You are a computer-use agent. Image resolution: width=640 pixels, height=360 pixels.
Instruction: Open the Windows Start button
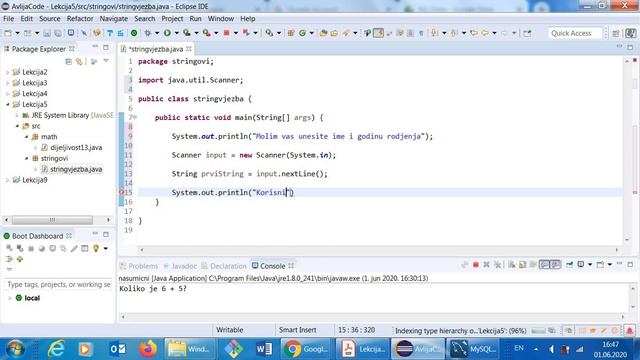pos(16,349)
